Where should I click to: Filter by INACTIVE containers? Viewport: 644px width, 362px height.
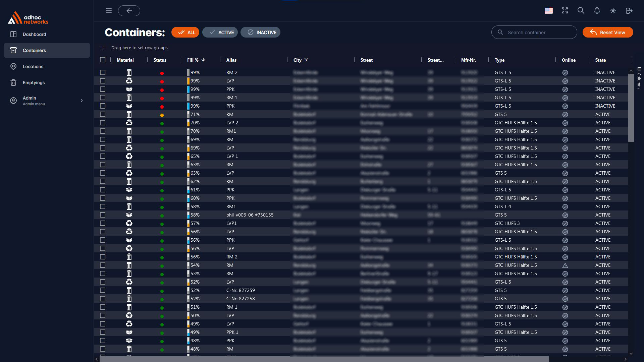(x=260, y=32)
